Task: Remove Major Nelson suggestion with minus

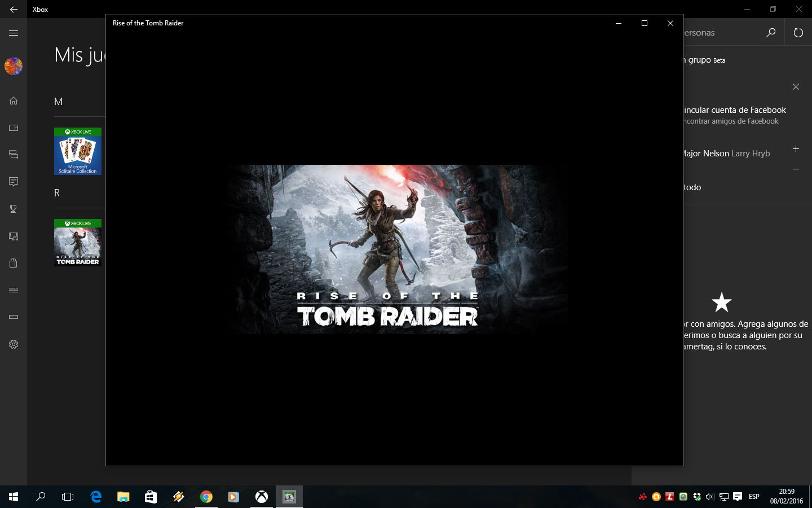Action: [796, 169]
